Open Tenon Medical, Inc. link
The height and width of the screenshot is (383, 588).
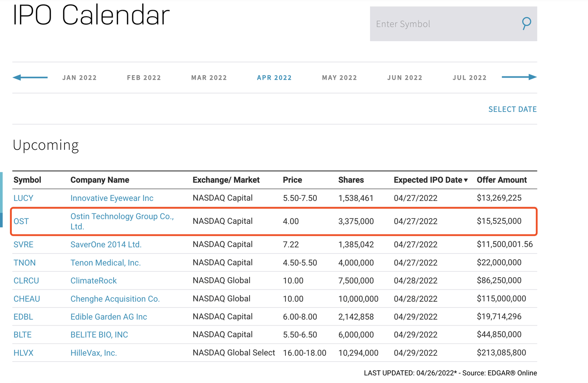(105, 263)
